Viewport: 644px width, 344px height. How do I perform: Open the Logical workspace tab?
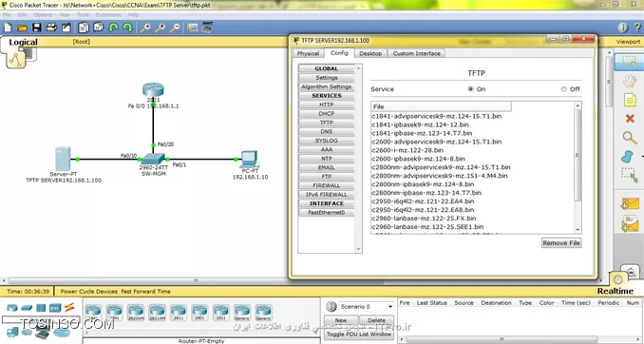(x=24, y=42)
